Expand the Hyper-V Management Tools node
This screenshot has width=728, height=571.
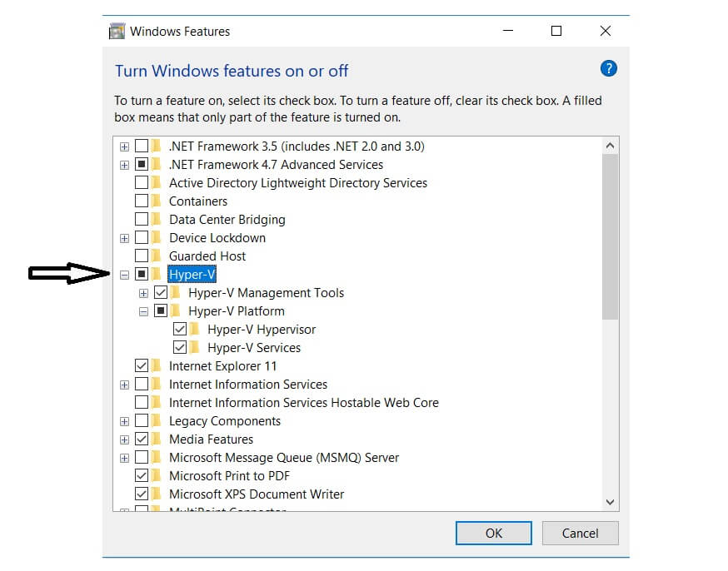[143, 293]
